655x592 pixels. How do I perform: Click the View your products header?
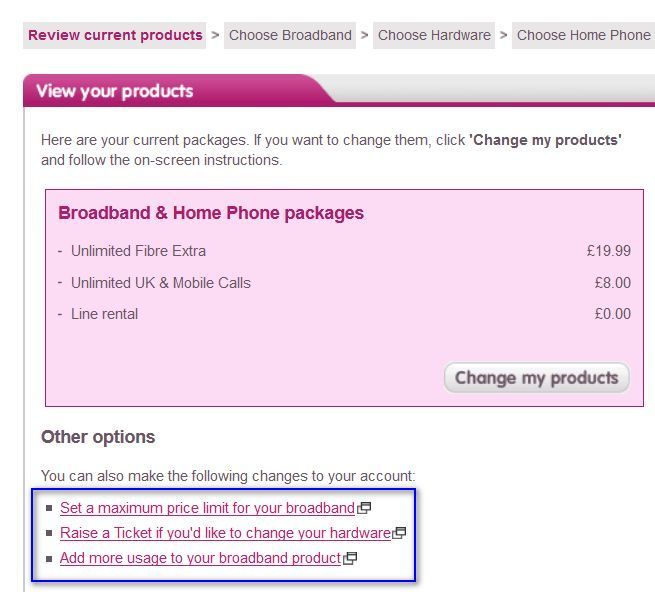[x=115, y=91]
